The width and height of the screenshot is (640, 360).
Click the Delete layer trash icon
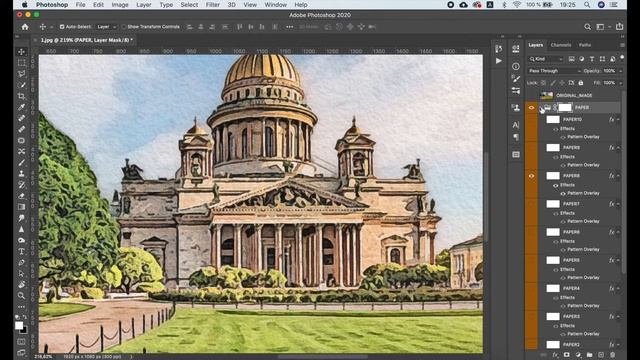click(x=612, y=355)
